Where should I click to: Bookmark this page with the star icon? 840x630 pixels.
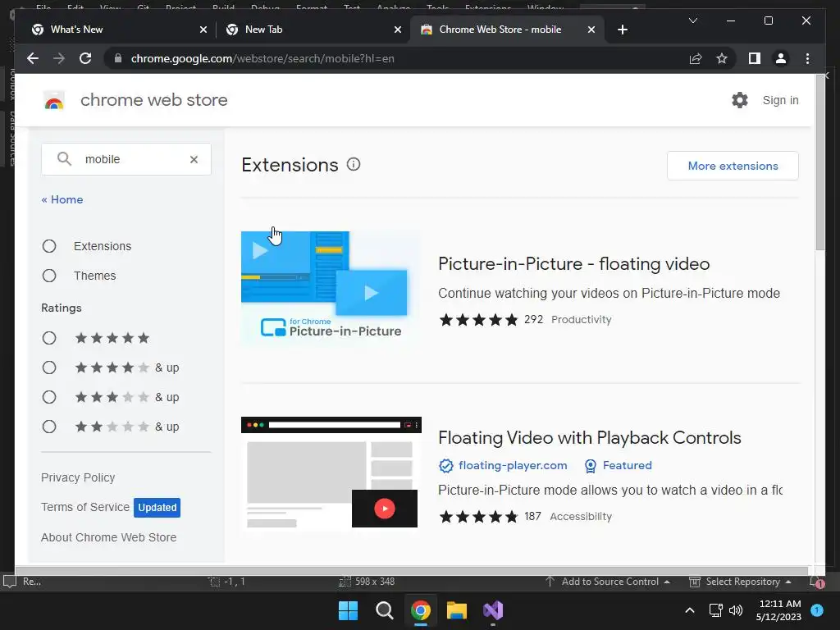click(722, 58)
